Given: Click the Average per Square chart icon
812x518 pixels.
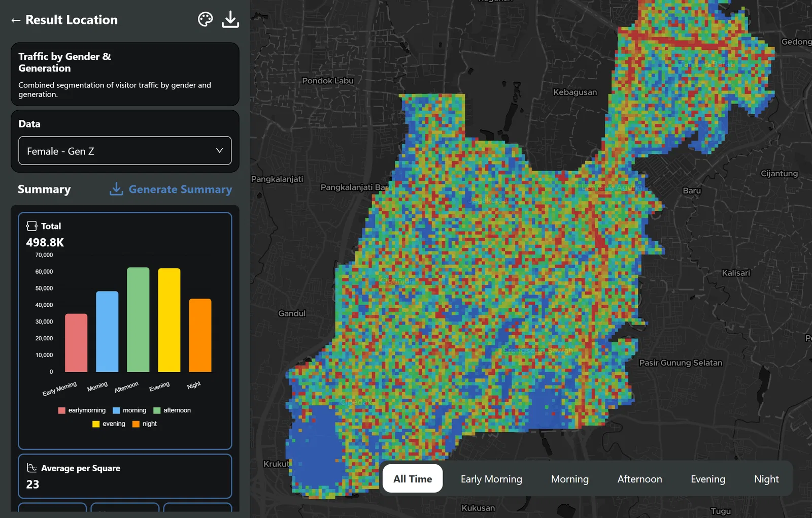Looking at the screenshot, I should [31, 468].
